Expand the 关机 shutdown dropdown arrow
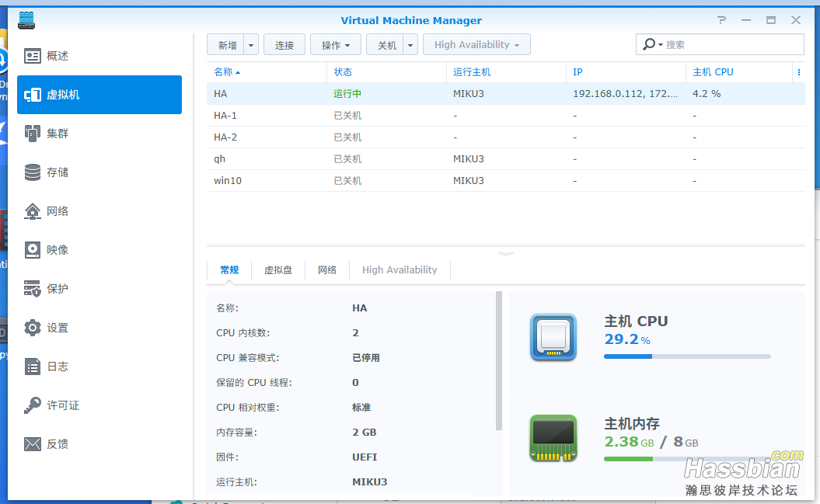Image resolution: width=820 pixels, height=504 pixels. click(x=410, y=45)
